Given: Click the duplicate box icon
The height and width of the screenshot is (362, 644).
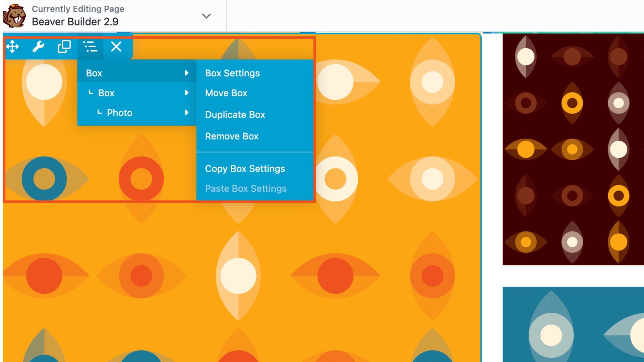Looking at the screenshot, I should (x=64, y=47).
